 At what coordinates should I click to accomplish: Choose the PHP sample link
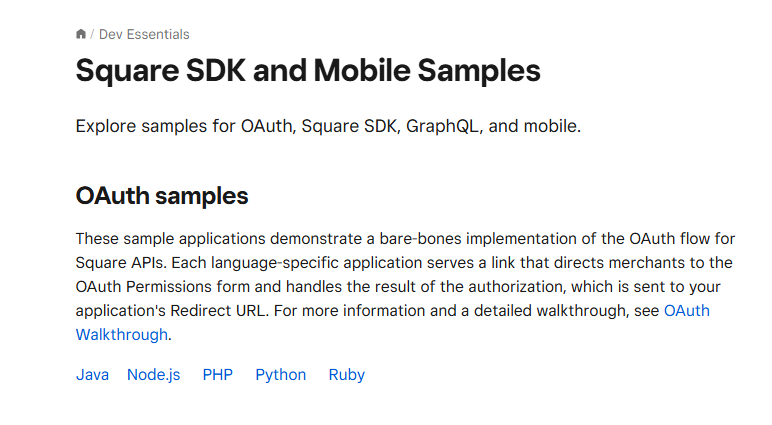point(217,375)
